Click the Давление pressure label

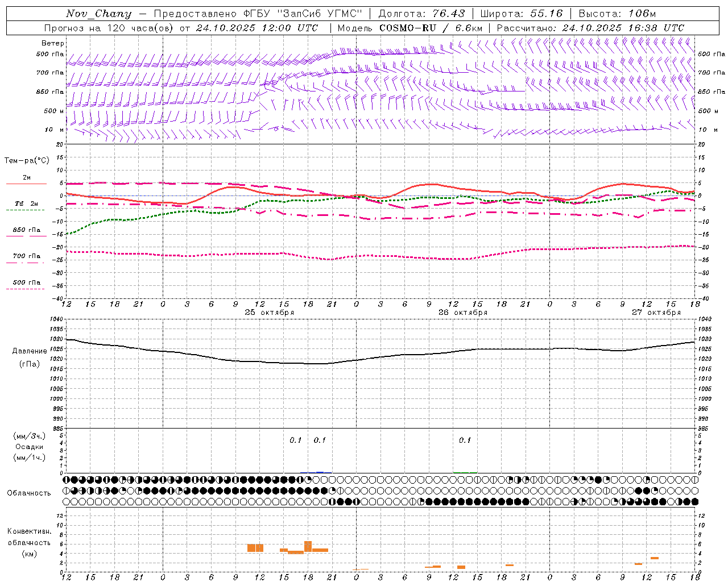pyautogui.click(x=30, y=351)
